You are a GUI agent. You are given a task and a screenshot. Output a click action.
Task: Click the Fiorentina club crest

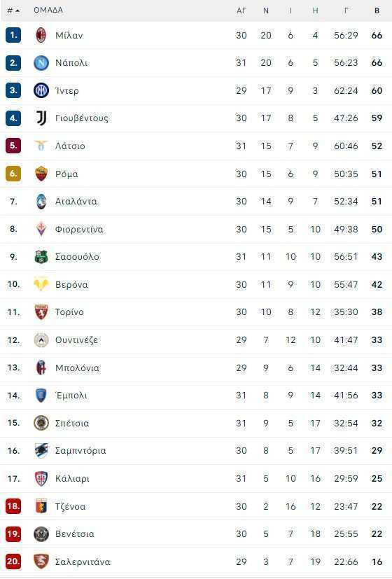(41, 229)
